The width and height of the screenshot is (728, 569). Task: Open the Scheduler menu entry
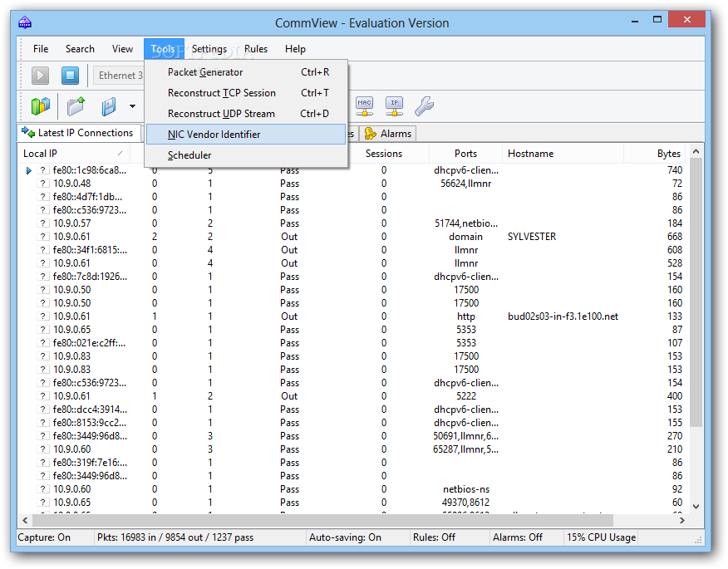click(246, 155)
